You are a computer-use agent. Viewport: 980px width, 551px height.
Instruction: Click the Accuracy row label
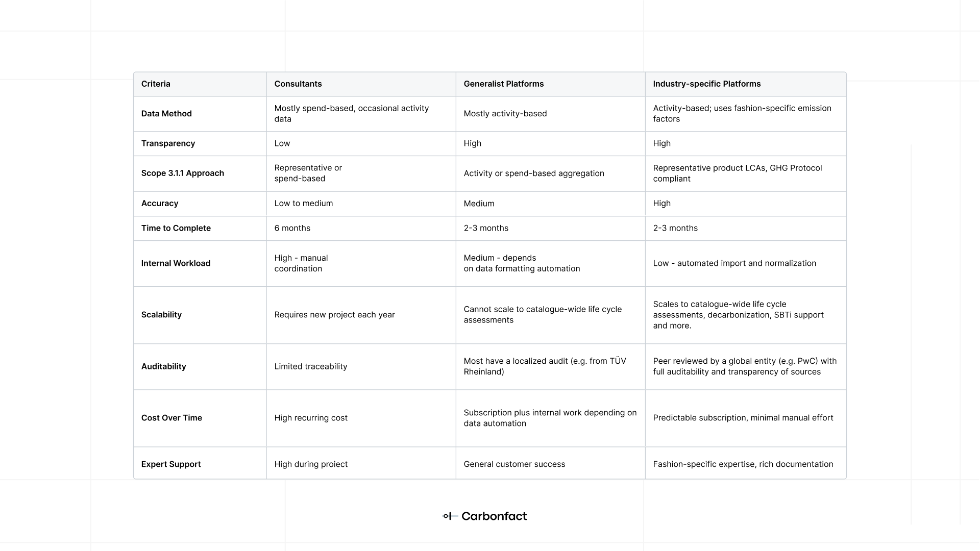pyautogui.click(x=160, y=204)
